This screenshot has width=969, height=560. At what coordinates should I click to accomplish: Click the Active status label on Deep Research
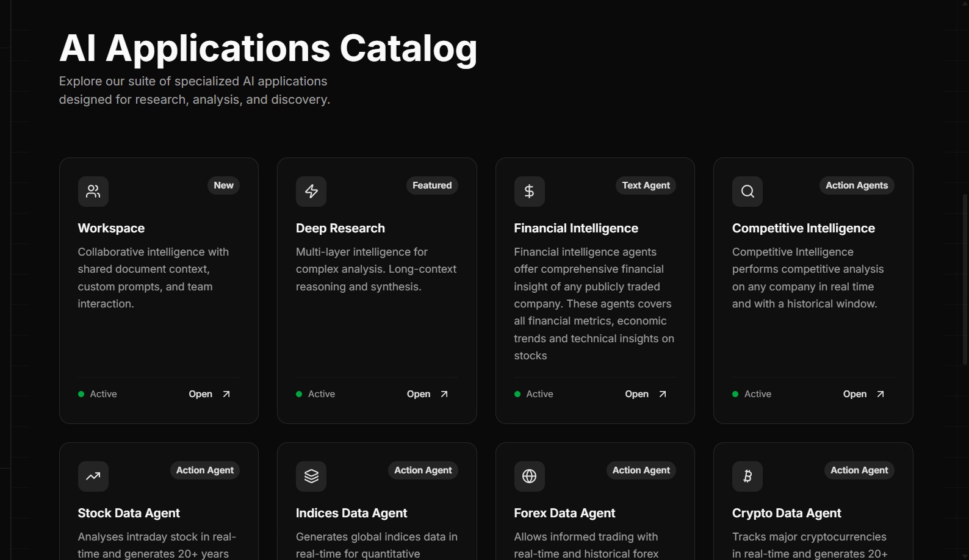click(x=322, y=394)
